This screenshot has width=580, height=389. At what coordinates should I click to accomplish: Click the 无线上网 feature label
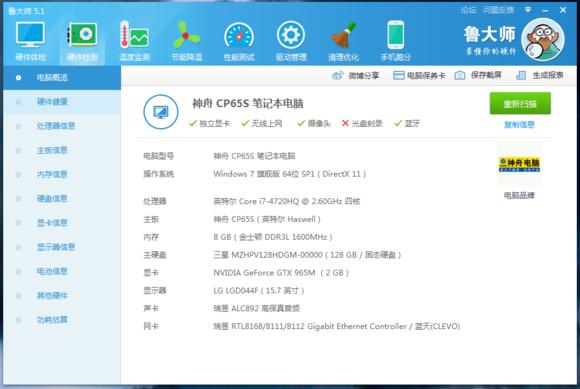(267, 124)
